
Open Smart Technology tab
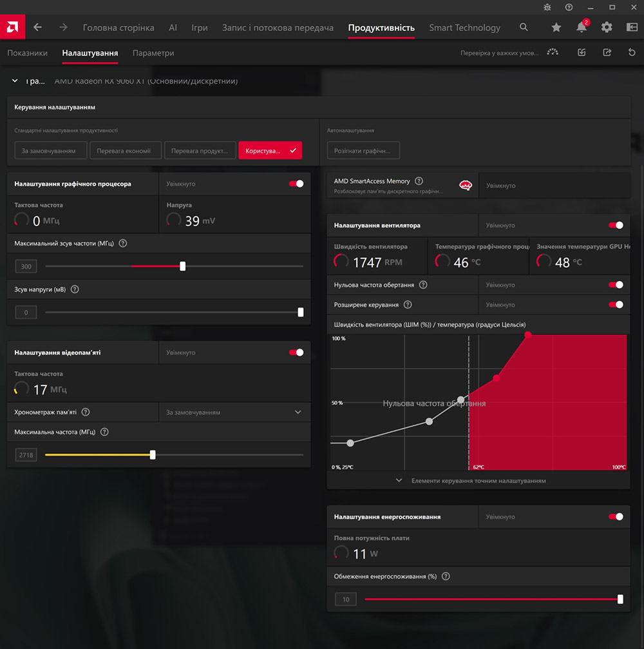pyautogui.click(x=464, y=28)
